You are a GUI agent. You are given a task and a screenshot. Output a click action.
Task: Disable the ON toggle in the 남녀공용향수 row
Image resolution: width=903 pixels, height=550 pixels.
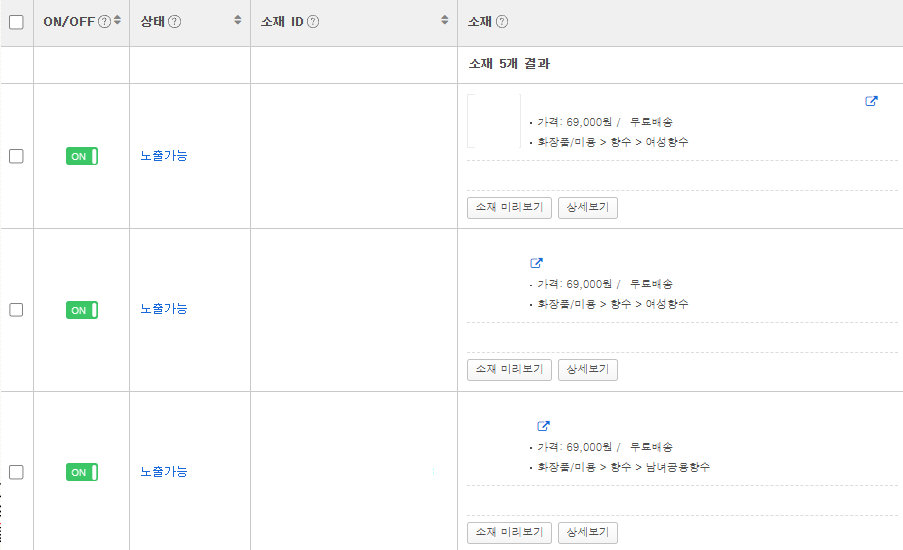click(82, 472)
